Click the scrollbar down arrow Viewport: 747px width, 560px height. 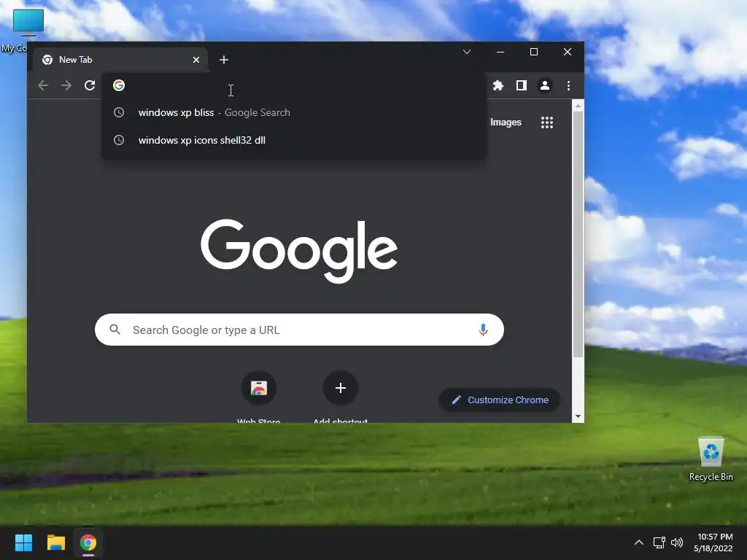point(578,416)
